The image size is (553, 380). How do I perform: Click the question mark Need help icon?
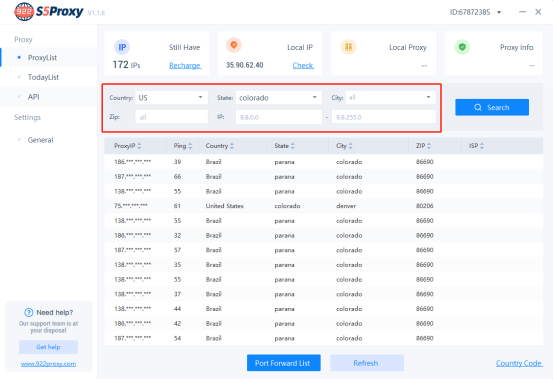coord(29,313)
